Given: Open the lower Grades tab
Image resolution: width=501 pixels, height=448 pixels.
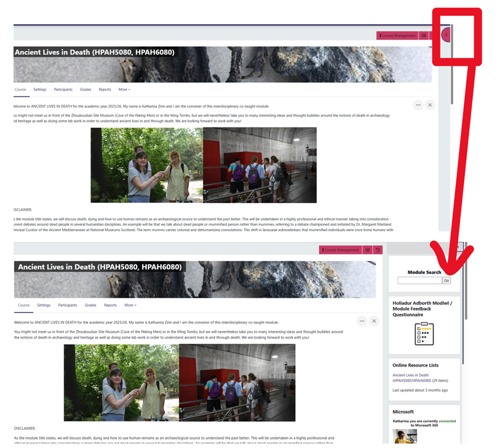Looking at the screenshot, I should 90,305.
